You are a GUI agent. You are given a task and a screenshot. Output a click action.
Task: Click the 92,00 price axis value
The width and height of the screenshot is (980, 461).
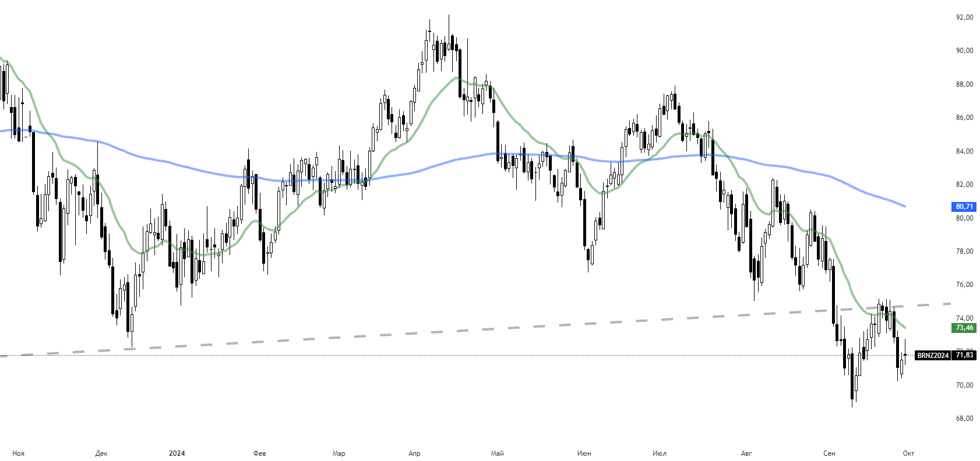tap(964, 17)
